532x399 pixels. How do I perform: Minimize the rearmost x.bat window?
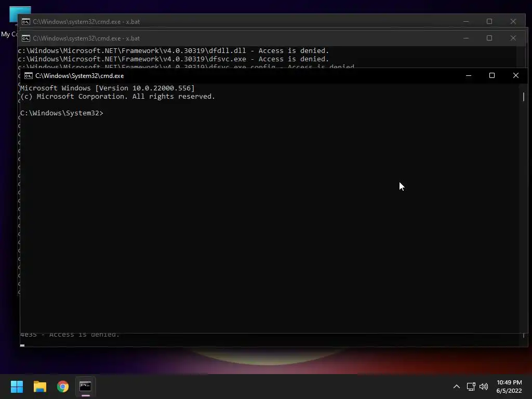pos(466,21)
